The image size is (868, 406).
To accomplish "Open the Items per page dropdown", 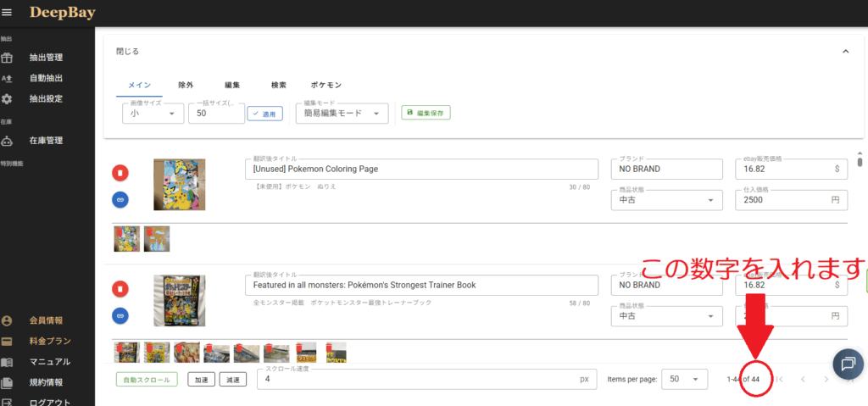I will (x=684, y=380).
